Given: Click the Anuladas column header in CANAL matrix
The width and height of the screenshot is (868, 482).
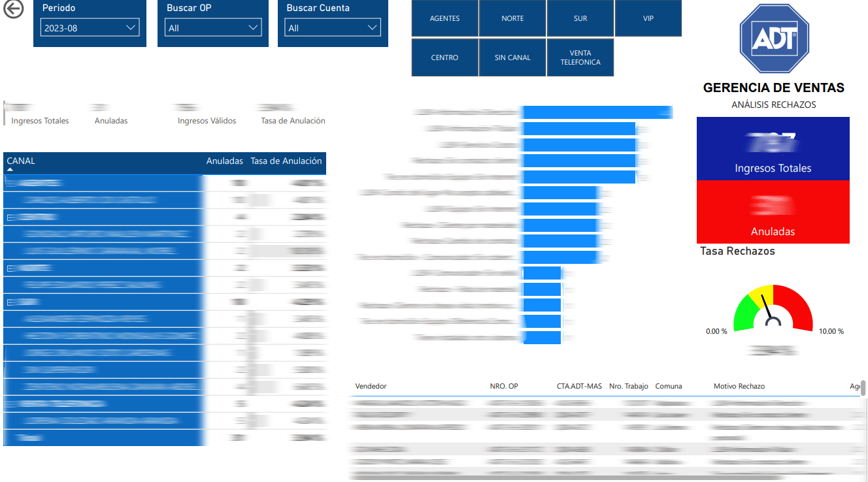Looking at the screenshot, I should (225, 161).
